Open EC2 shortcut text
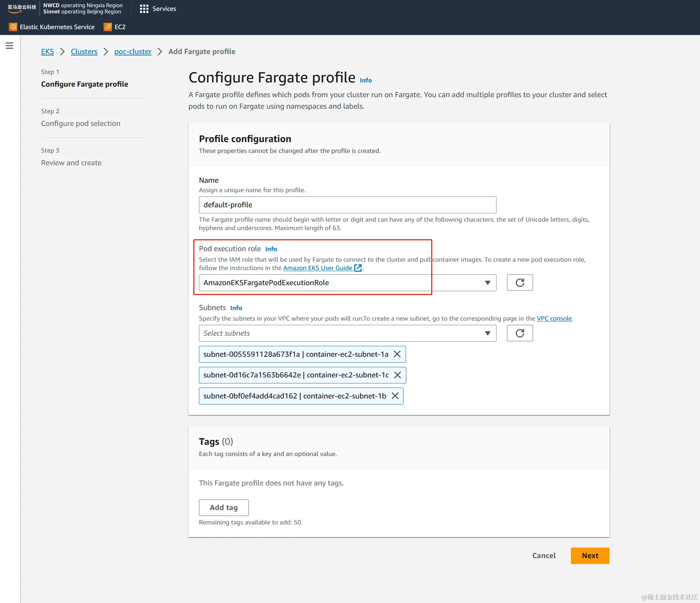The width and height of the screenshot is (700, 603). tap(120, 27)
